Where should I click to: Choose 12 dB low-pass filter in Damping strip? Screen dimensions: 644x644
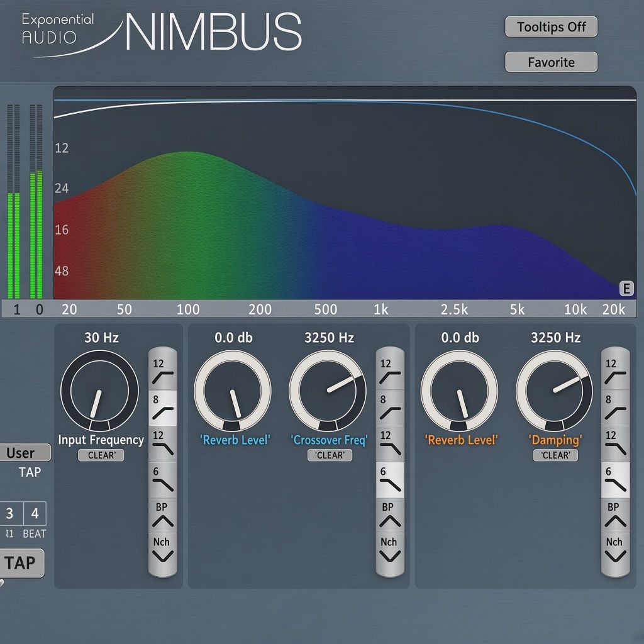615,444
